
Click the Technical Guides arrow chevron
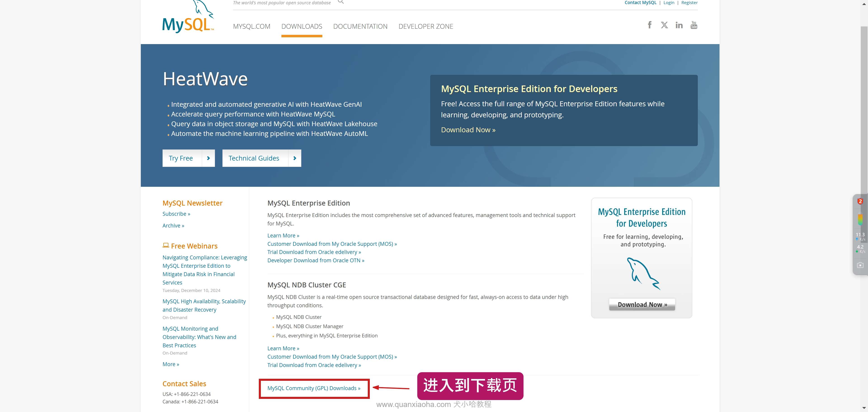click(295, 158)
